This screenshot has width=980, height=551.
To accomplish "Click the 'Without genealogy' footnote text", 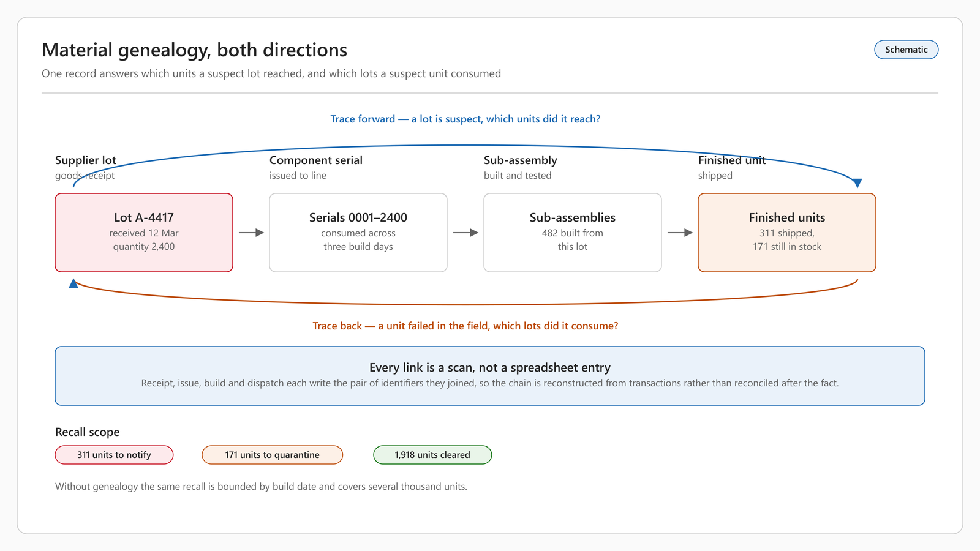I will point(261,487).
